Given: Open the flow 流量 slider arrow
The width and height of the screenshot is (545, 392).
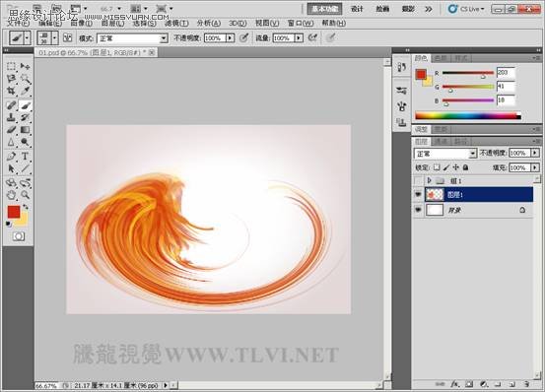Looking at the screenshot, I should pyautogui.click(x=299, y=37).
